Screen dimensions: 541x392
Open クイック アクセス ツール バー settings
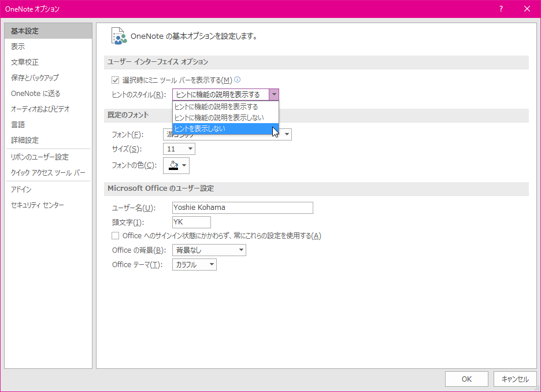coord(49,172)
